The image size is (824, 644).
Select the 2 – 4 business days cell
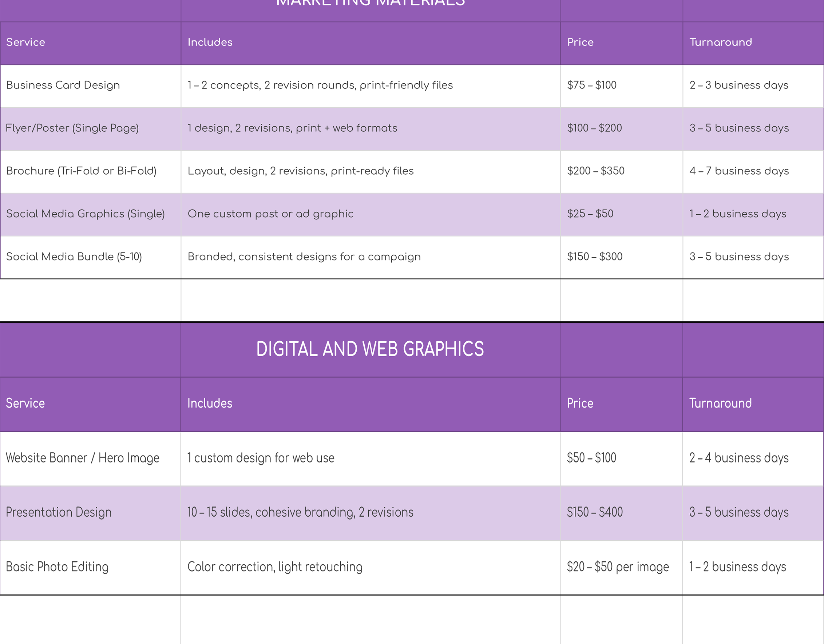[x=739, y=458]
